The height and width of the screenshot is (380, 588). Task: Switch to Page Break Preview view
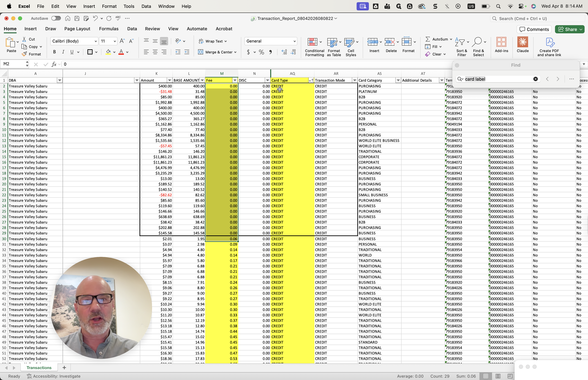point(510,376)
